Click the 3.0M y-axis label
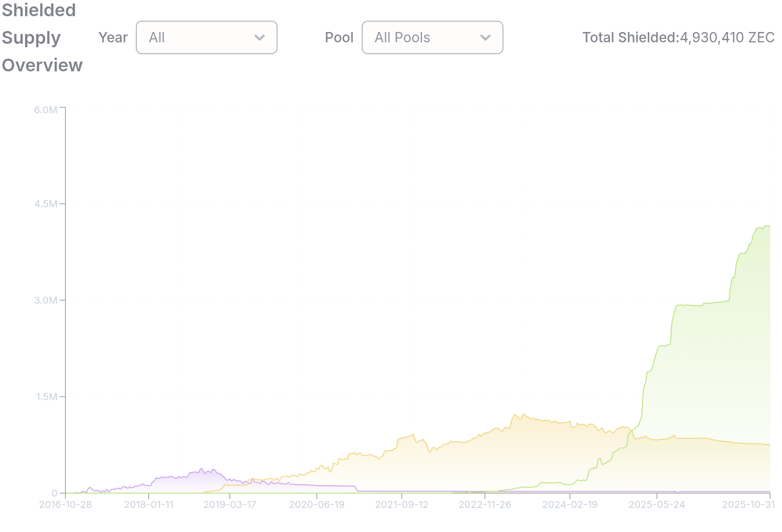The image size is (782, 532). coord(46,300)
